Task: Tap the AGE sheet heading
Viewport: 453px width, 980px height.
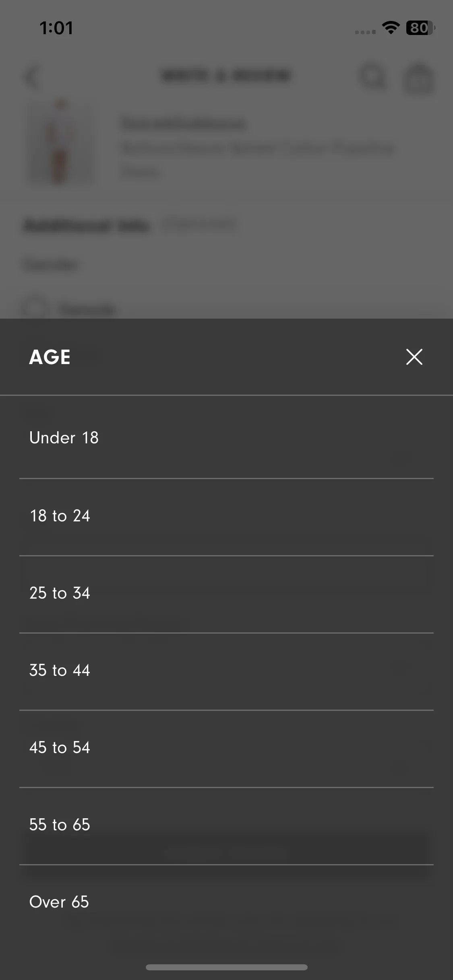Action: 50,357
